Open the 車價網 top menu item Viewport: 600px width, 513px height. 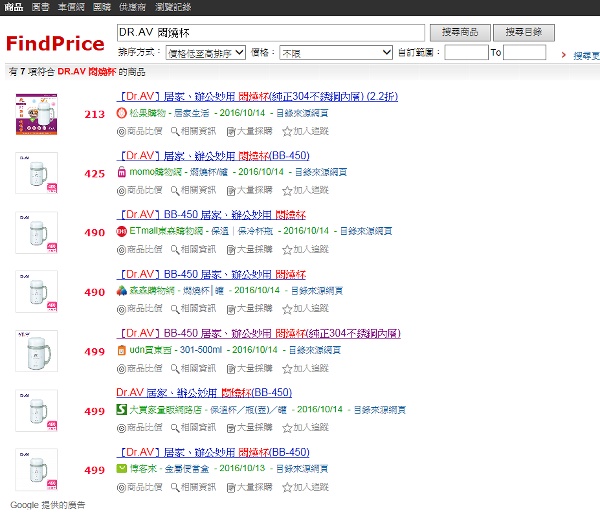(71, 7)
